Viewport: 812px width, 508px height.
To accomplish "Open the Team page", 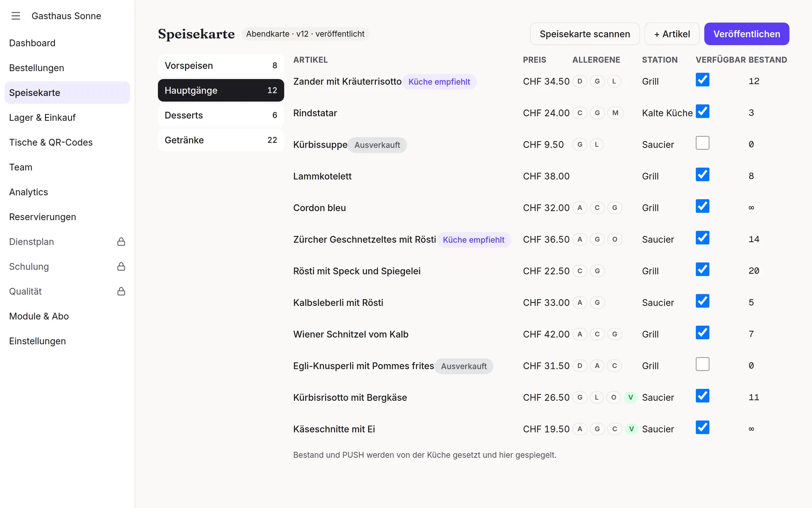I will point(67,167).
